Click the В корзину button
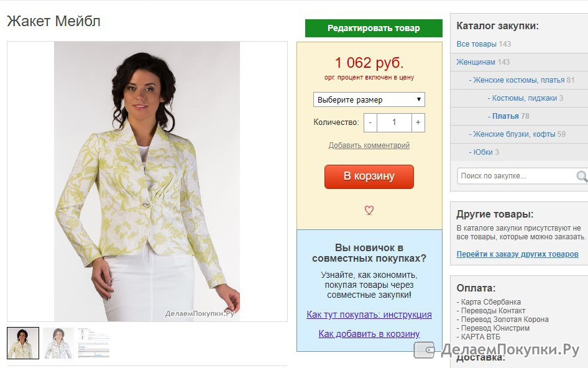Viewport: 588px width, 368px height. (369, 177)
